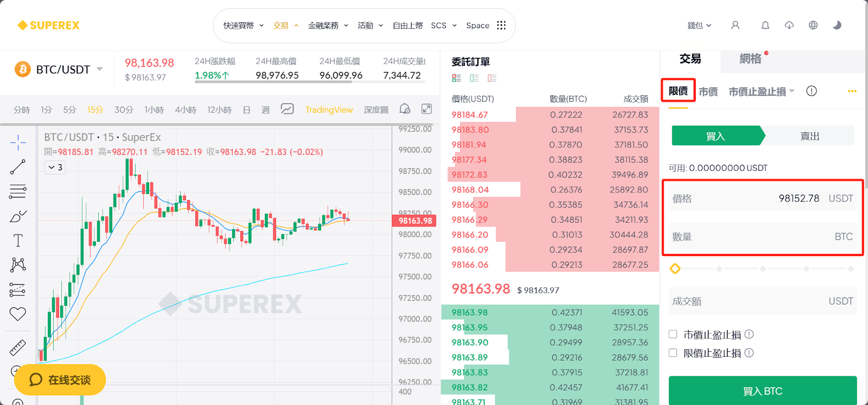Expand 交易 navigation menu
Image resolution: width=868 pixels, height=405 pixels.
[286, 25]
